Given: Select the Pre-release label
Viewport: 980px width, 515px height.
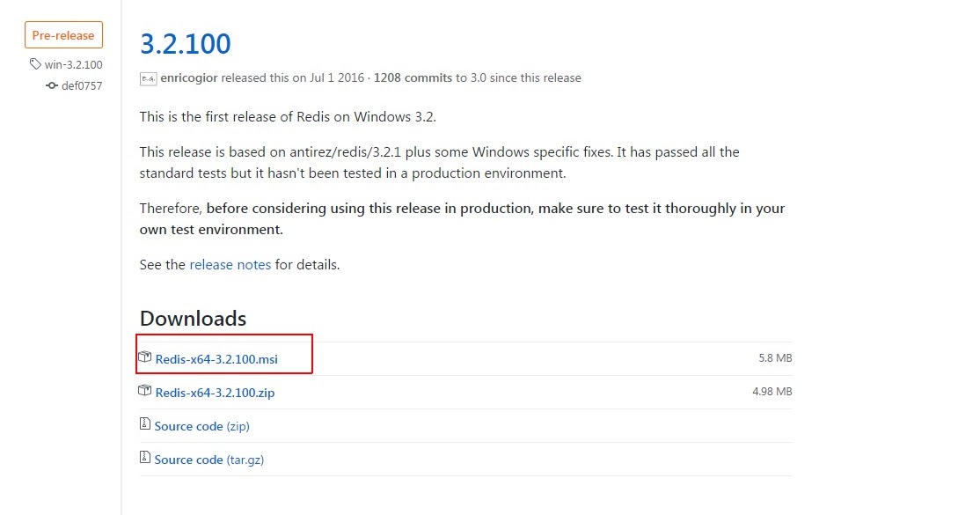Looking at the screenshot, I should click(62, 34).
